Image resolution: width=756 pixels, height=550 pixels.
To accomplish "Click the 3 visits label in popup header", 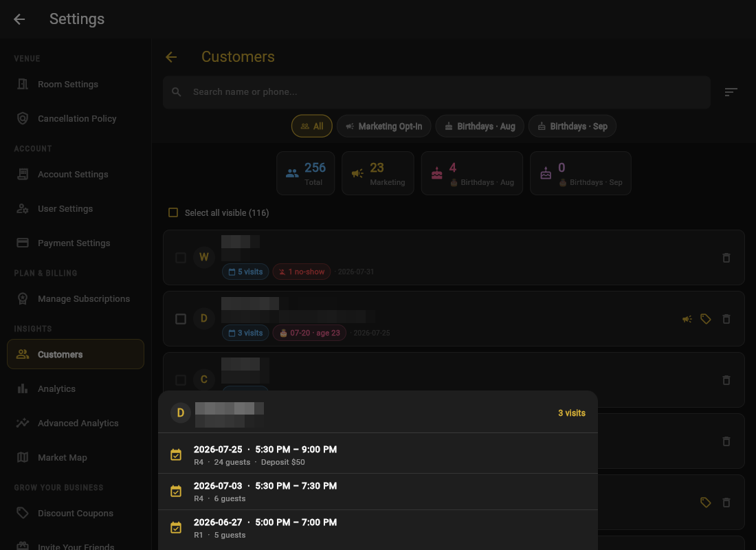I will coord(572,413).
